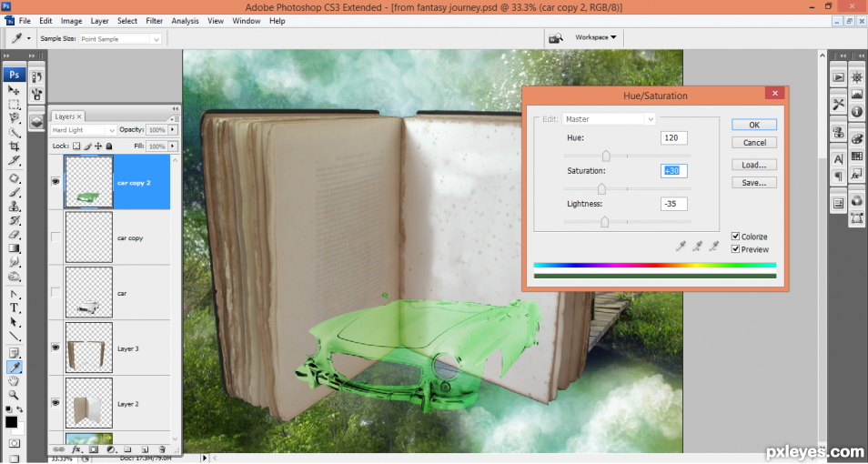Viewport: 868px width, 464px height.
Task: Add layer style fx button
Action: point(76,449)
